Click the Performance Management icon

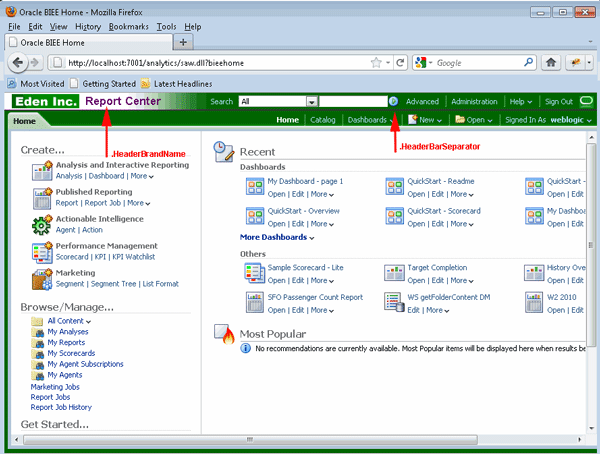tap(42, 252)
